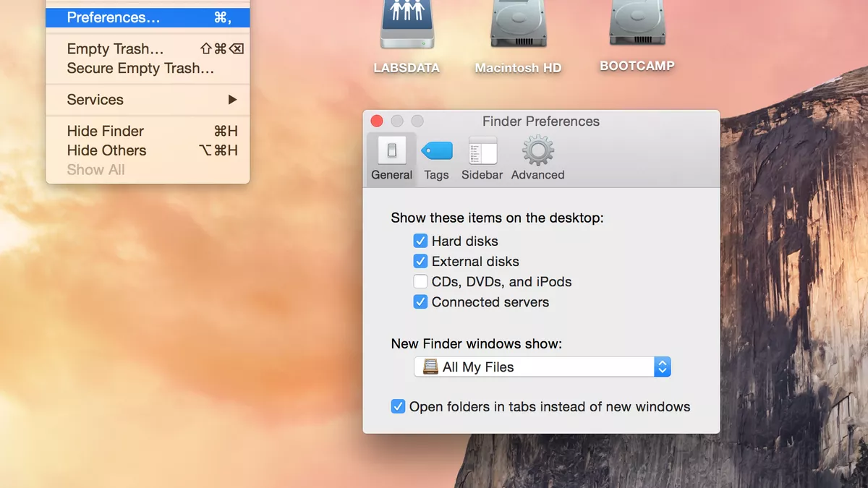The height and width of the screenshot is (488, 868).
Task: Close the Finder Preferences window
Action: [377, 121]
